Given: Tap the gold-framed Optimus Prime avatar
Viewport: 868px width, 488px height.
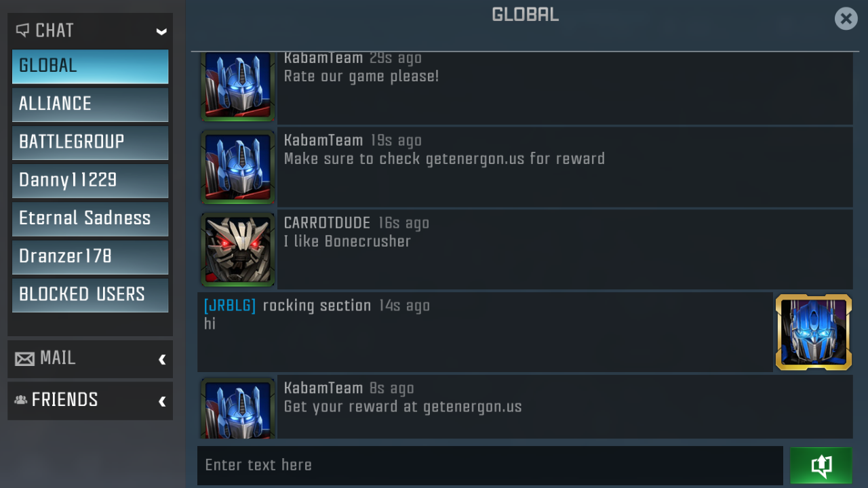Looking at the screenshot, I should (x=814, y=332).
